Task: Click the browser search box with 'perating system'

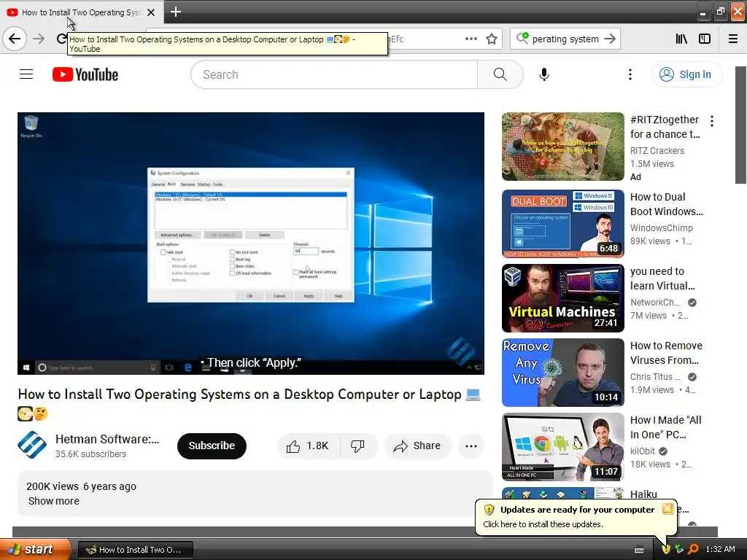Action: tap(565, 39)
